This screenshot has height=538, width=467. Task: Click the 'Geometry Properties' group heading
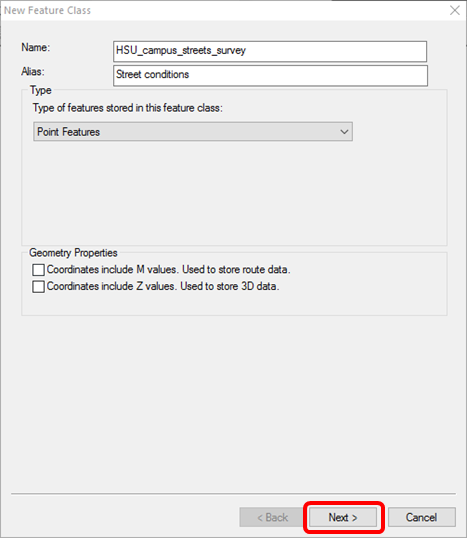73,253
